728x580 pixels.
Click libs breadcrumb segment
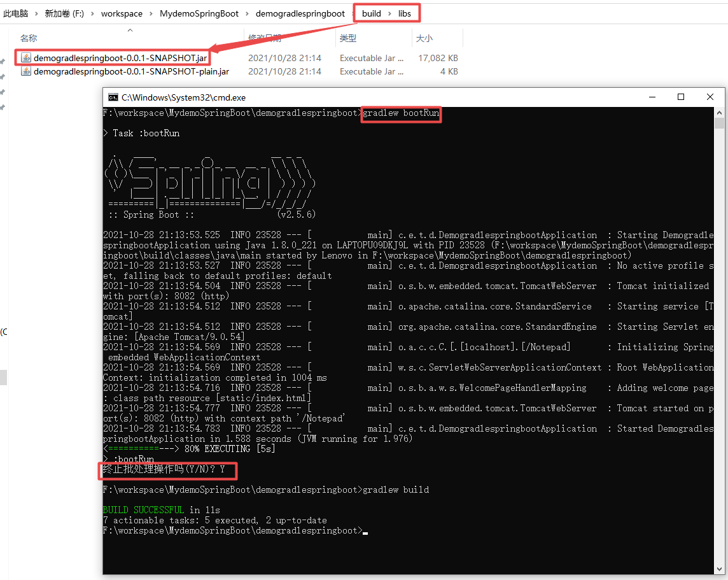coord(404,13)
